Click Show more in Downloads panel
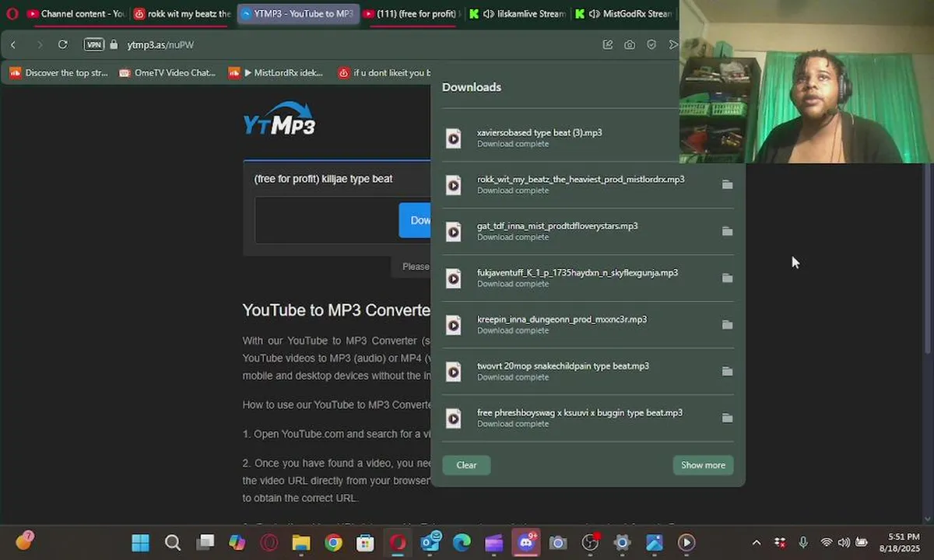Viewport: 934px width, 560px height. (703, 465)
